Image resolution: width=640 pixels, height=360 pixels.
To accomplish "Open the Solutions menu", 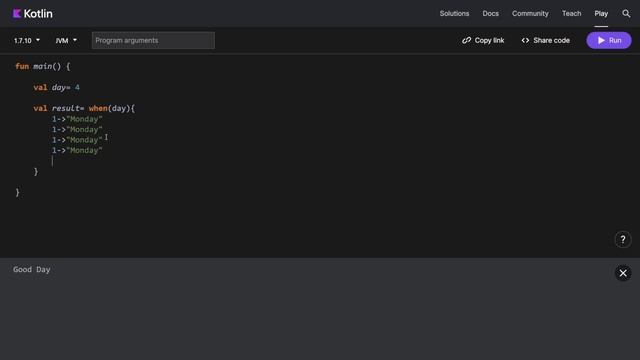I will [454, 13].
